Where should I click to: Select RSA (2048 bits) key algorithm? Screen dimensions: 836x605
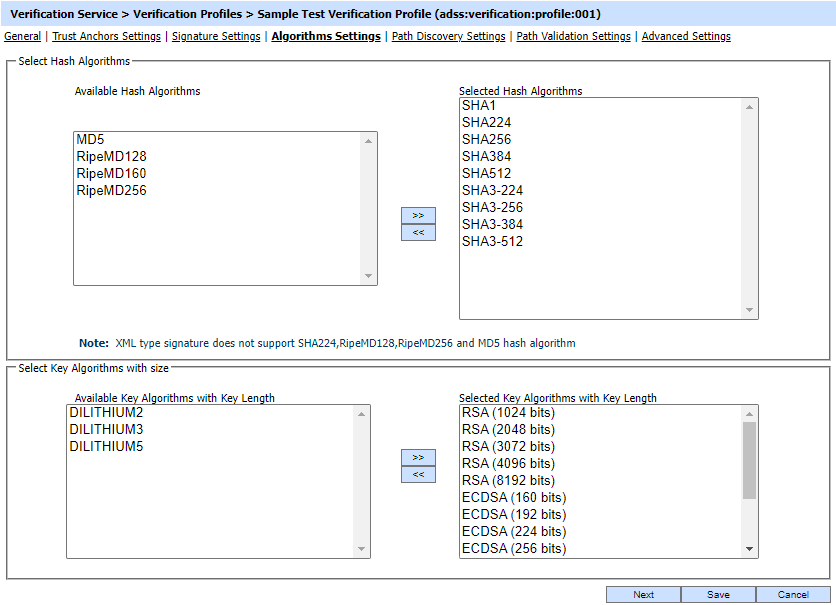pyautogui.click(x=508, y=430)
